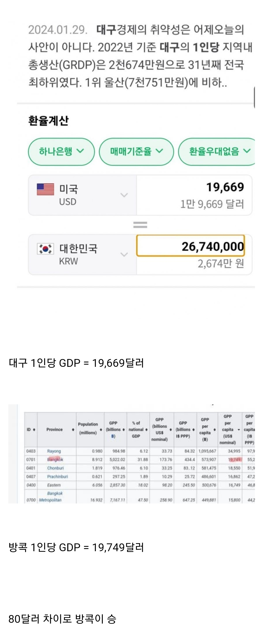Open the Prachinburi province link
The height and width of the screenshot is (644, 263).
57,476
